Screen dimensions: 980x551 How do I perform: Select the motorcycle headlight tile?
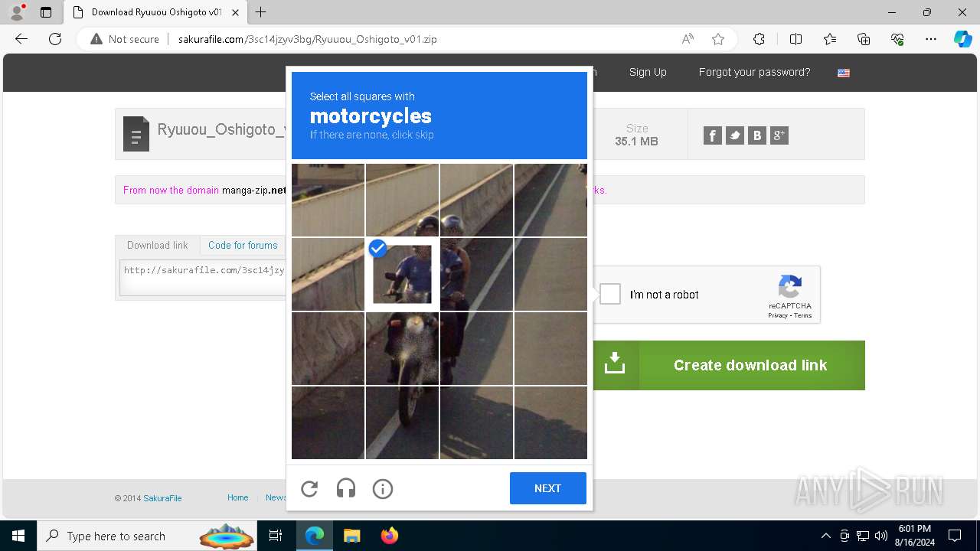[402, 348]
